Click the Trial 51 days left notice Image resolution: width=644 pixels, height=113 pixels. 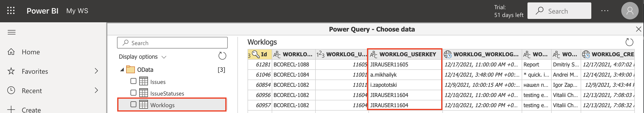coord(508,11)
